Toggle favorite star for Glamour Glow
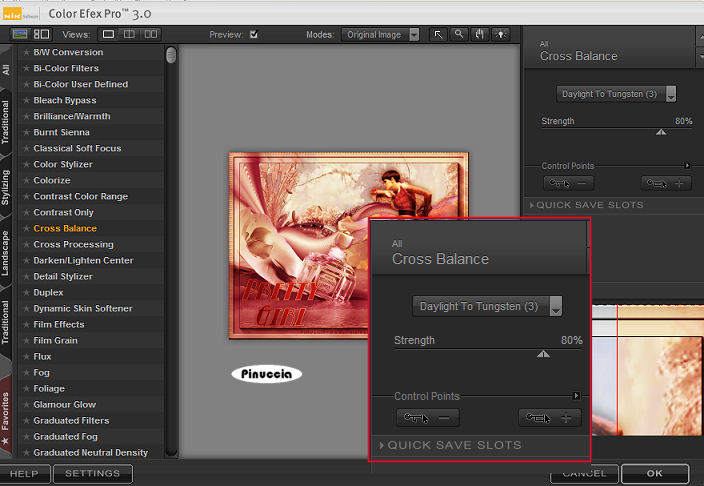This screenshot has height=486, width=704. point(26,404)
